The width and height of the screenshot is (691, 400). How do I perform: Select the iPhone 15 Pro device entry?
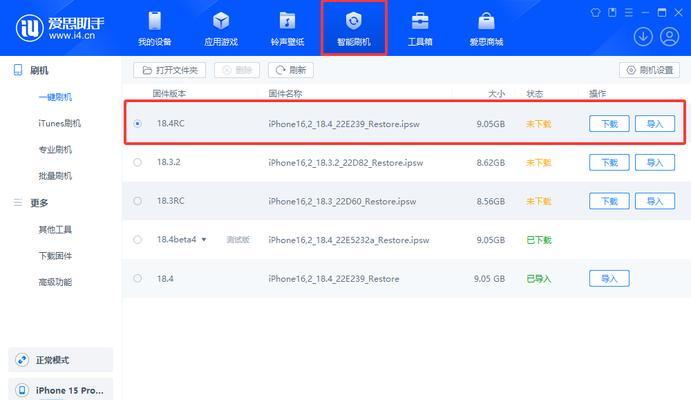[61, 389]
